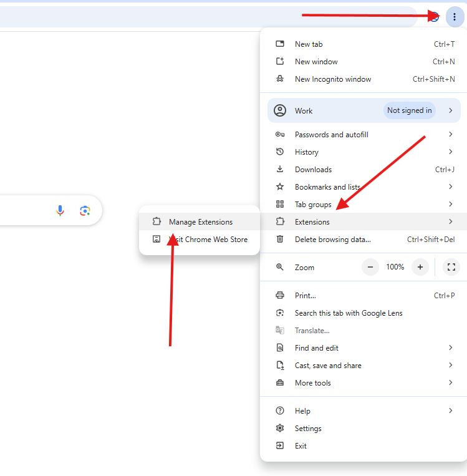
Task: Search by image with Lens camera icon
Action: coord(85,211)
